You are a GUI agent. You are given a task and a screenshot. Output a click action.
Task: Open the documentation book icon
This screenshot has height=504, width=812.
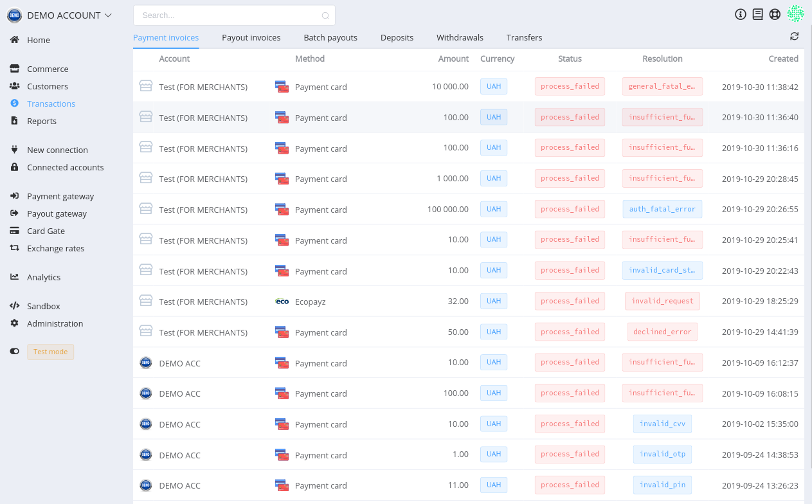point(758,14)
